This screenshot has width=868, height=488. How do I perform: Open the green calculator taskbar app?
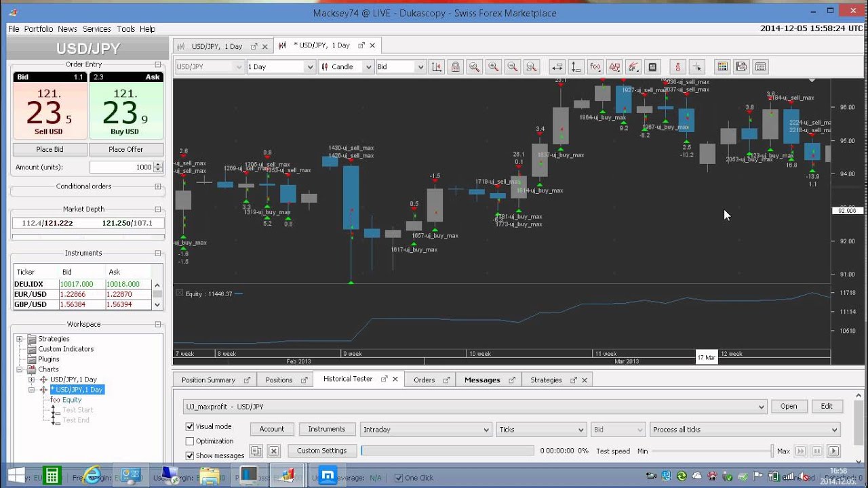(x=52, y=475)
